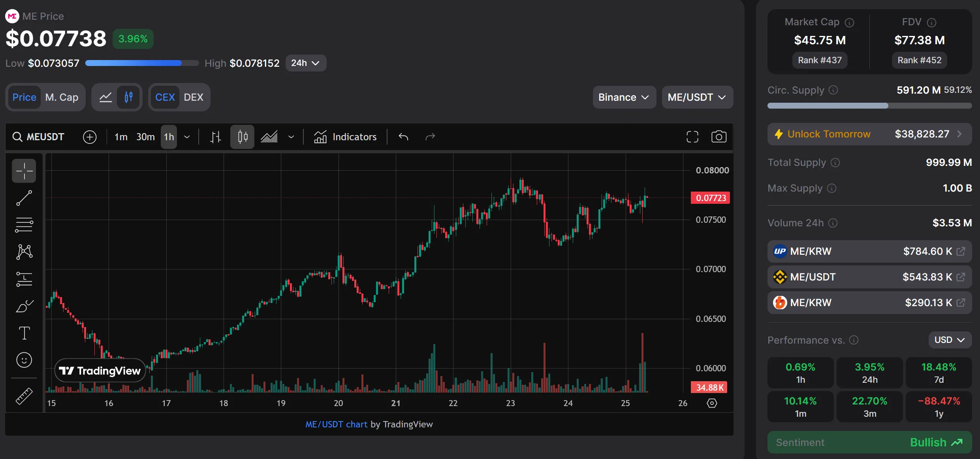Click the 18.48% 7d performance cell
Screen dimensions: 980x459
click(939, 372)
